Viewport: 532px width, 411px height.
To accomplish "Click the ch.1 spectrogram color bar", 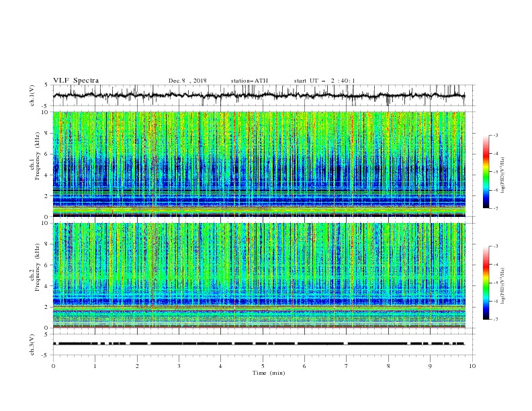I will click(486, 172).
